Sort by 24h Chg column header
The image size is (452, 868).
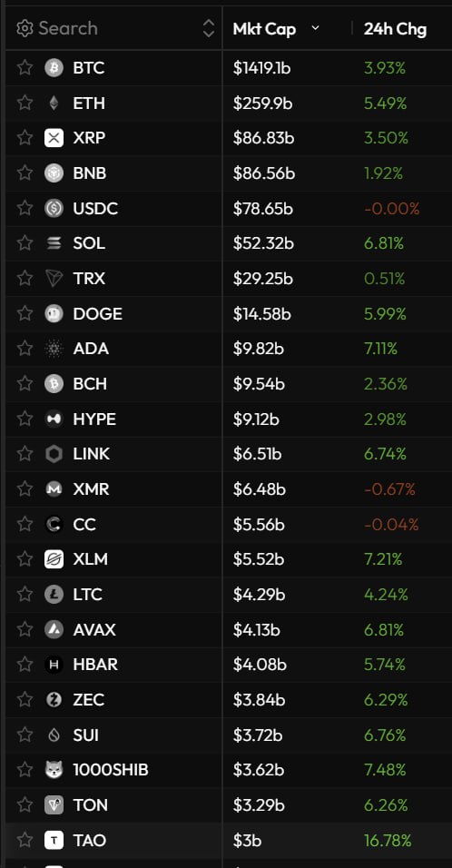(395, 29)
